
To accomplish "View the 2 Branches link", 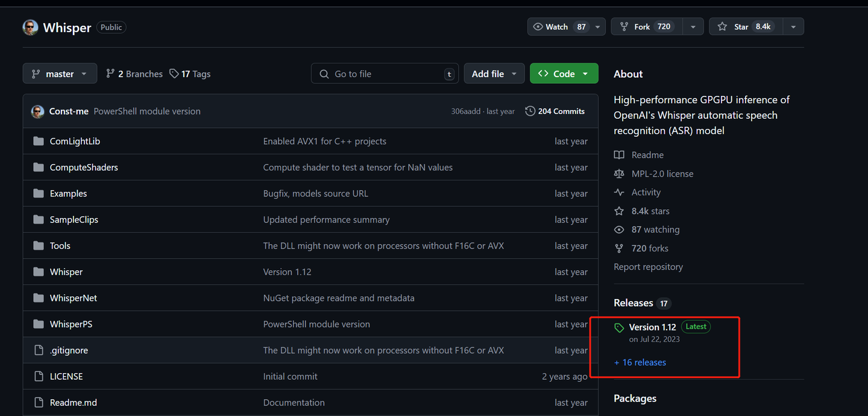I will 134,74.
